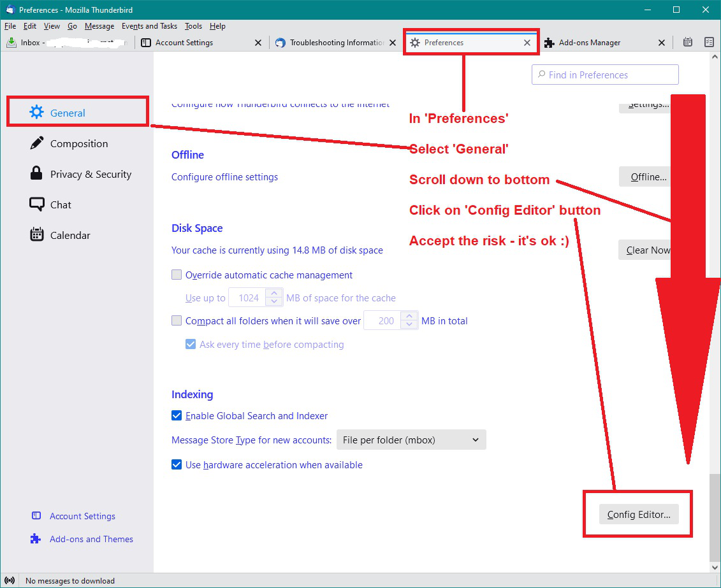The height and width of the screenshot is (588, 721).
Task: Click the online status icon in the status bar
Action: pos(10,580)
